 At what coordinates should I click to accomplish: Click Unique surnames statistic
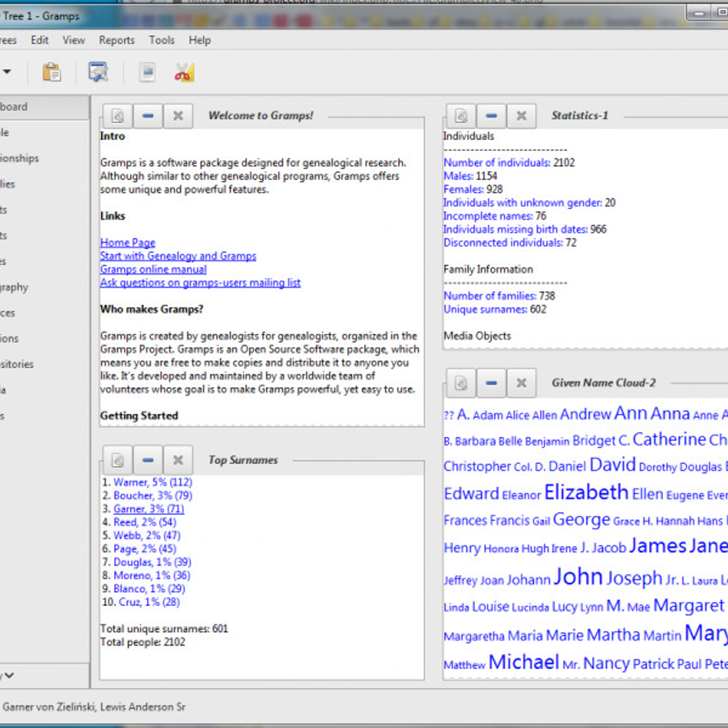click(x=485, y=309)
